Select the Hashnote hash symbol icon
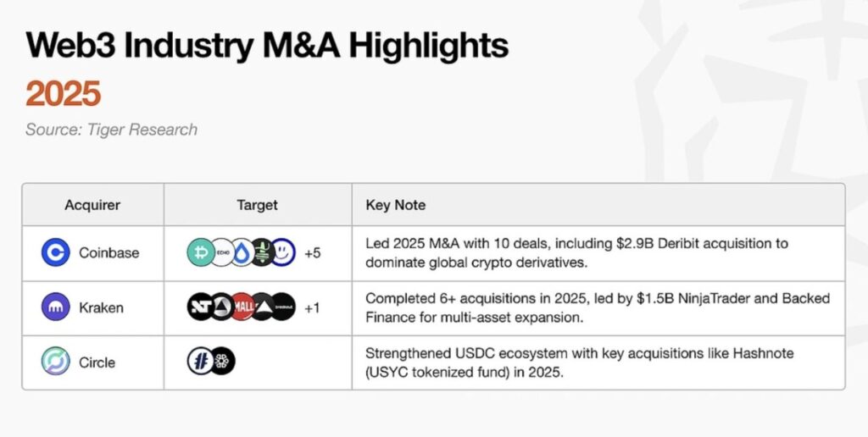This screenshot has width=868, height=437. pos(200,362)
